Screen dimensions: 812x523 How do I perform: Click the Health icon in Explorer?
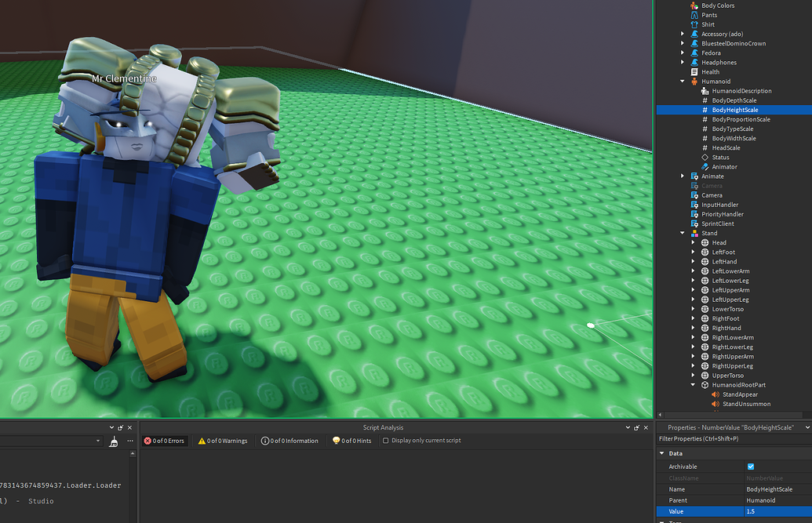click(694, 71)
